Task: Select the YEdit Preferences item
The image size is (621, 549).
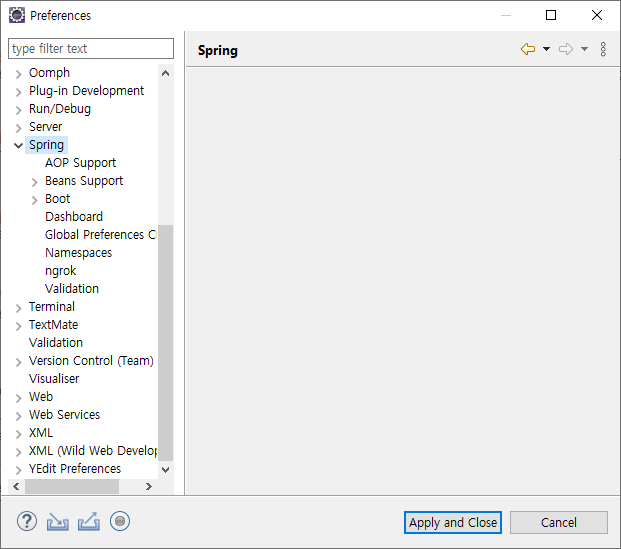Action: pyautogui.click(x=75, y=469)
